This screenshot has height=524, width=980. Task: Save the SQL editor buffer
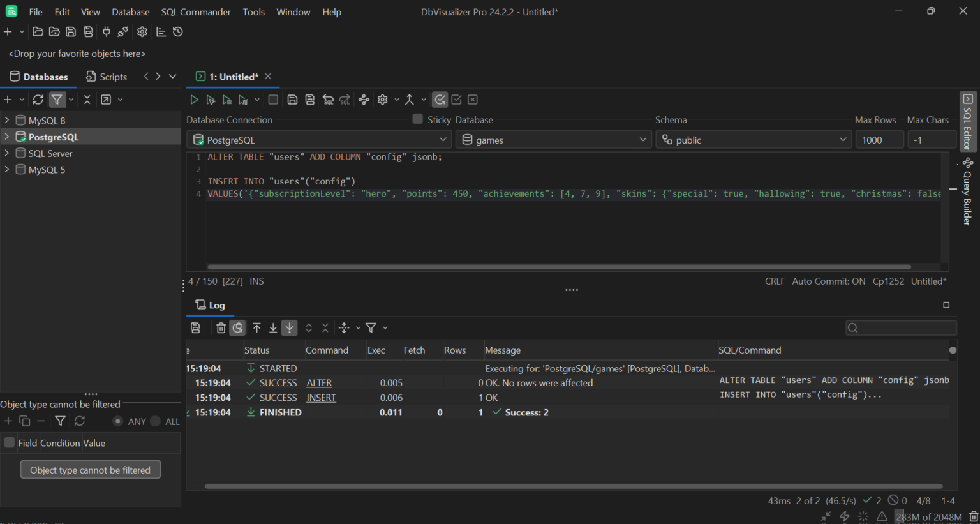click(x=292, y=100)
